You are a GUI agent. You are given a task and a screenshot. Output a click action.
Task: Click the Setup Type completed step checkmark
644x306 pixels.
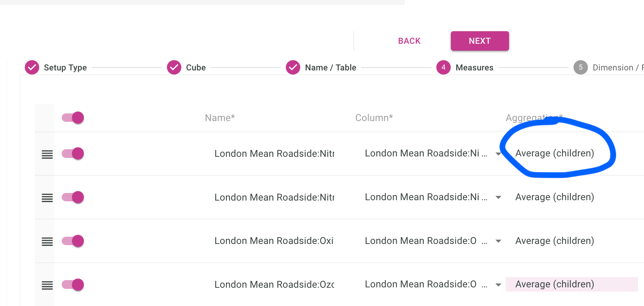32,67
